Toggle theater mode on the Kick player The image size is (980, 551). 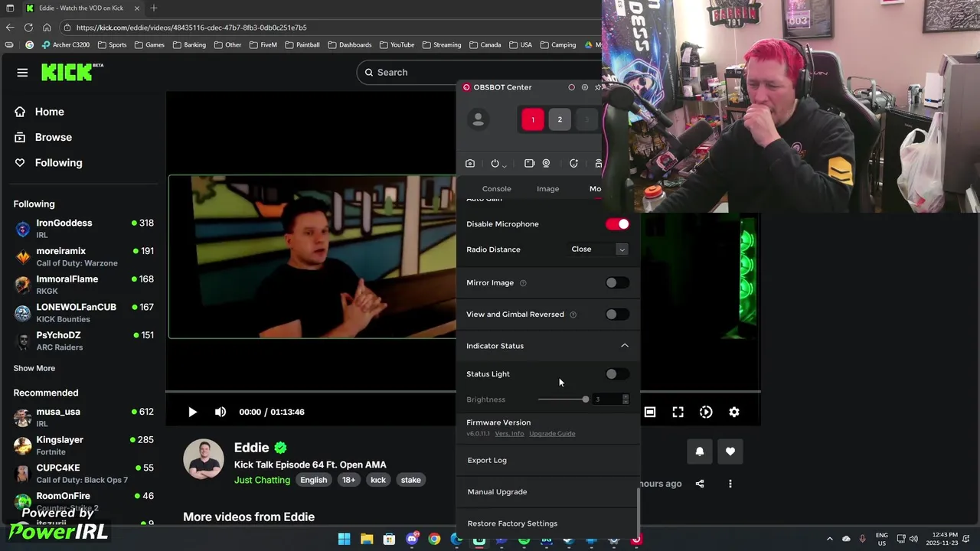pos(649,412)
